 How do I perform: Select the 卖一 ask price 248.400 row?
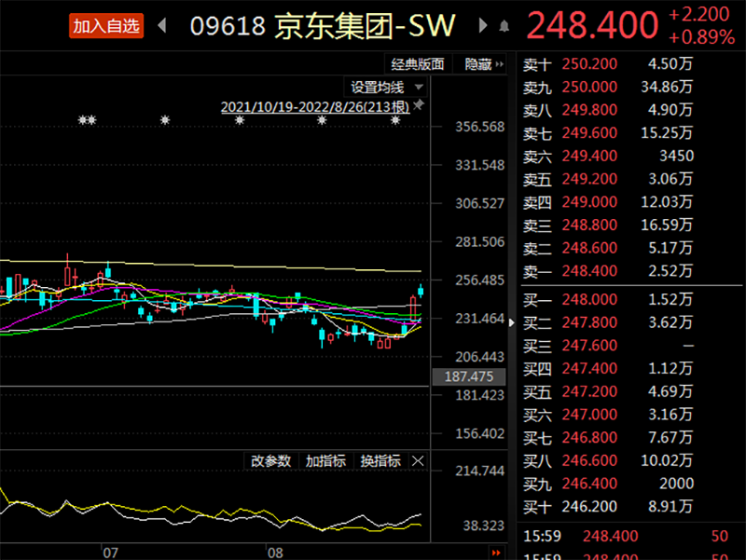pos(608,271)
